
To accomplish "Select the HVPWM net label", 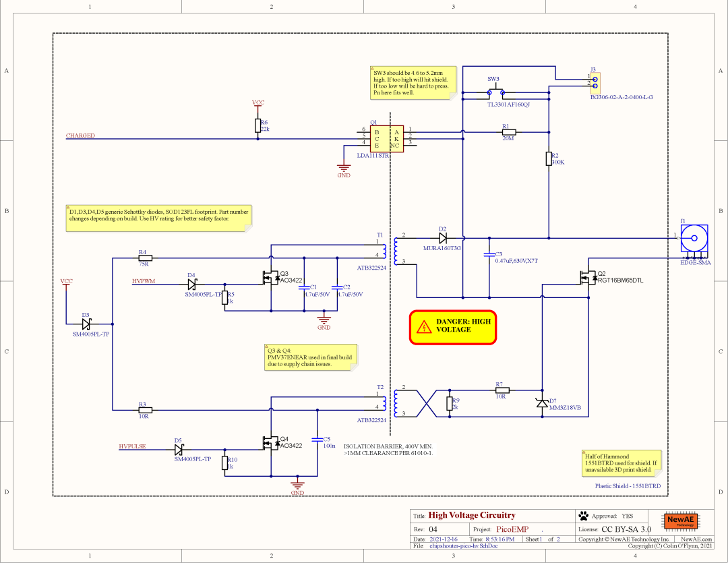I will point(144,281).
